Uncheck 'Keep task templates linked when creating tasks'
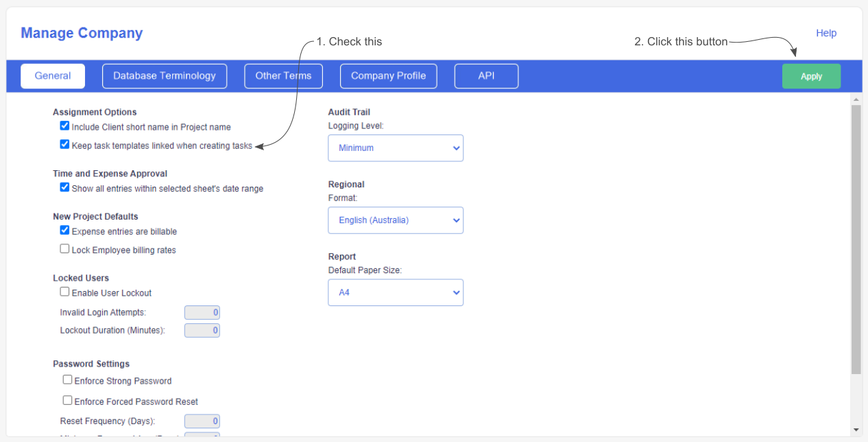 [x=64, y=144]
